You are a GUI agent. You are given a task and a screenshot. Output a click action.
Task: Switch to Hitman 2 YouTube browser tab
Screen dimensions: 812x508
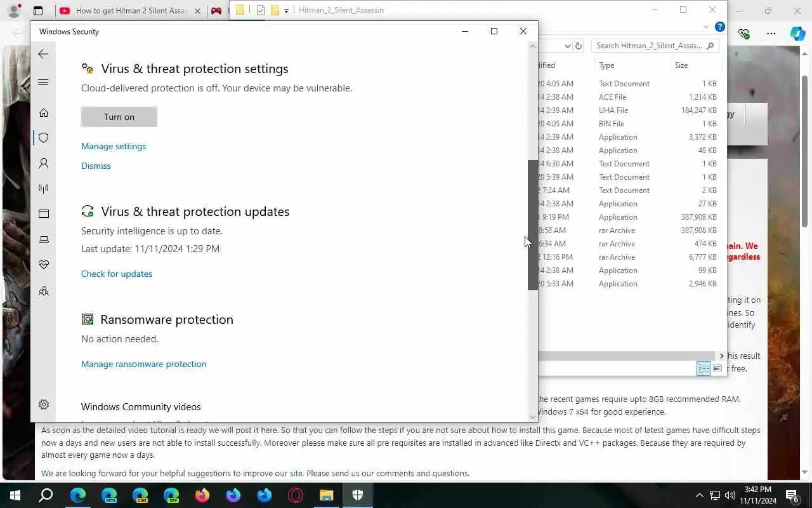point(131,11)
